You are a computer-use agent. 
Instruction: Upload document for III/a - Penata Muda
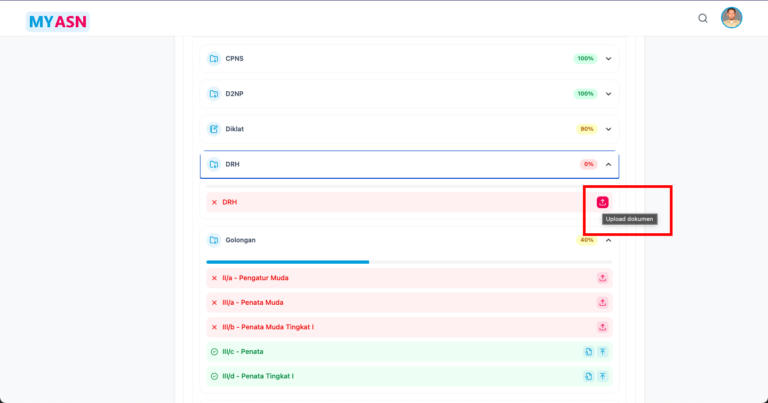pyautogui.click(x=602, y=302)
